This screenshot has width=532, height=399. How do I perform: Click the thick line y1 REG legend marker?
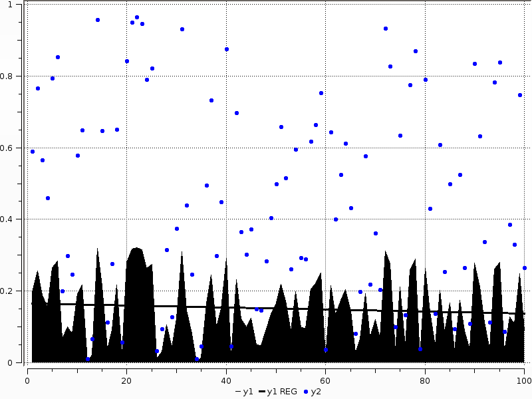click(x=262, y=392)
